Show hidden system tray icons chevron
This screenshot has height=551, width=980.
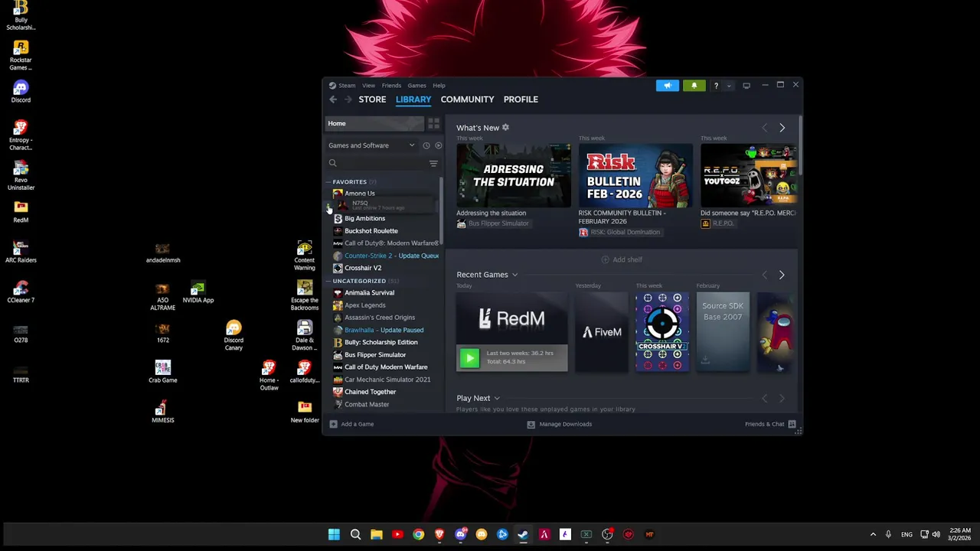[873, 534]
